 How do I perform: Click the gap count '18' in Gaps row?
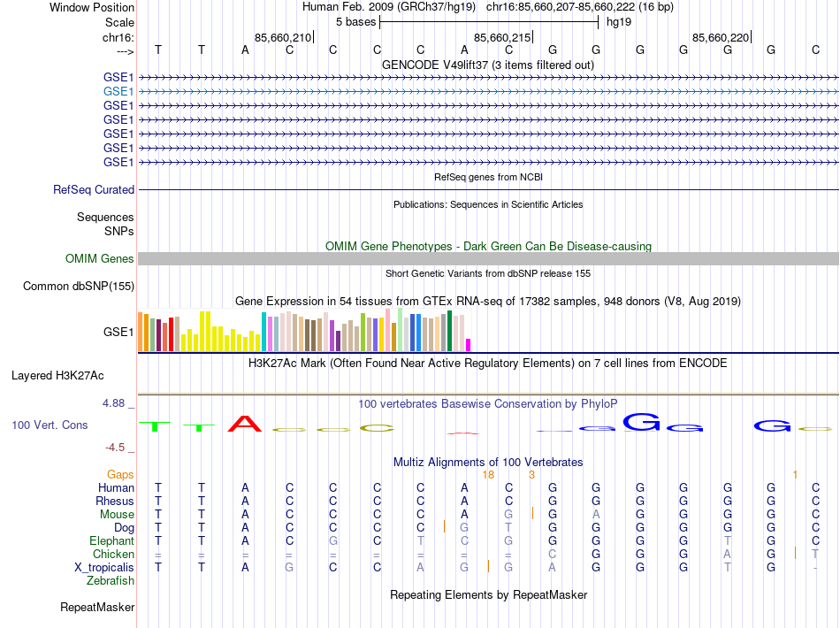488,475
